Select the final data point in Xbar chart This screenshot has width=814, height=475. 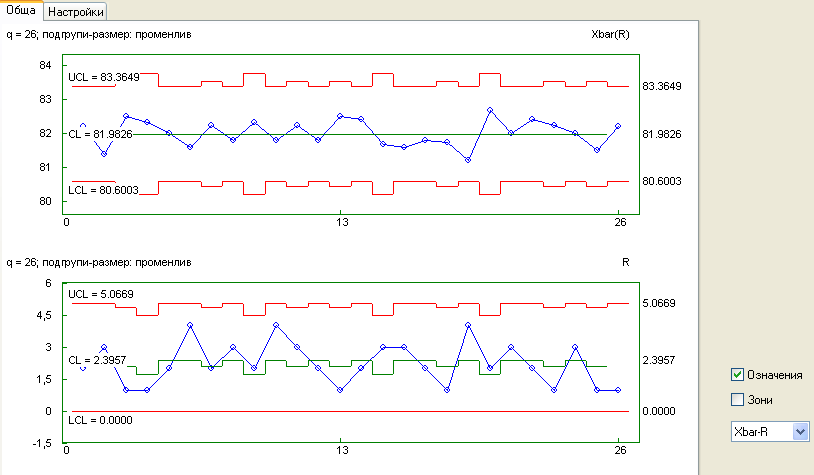(618, 127)
